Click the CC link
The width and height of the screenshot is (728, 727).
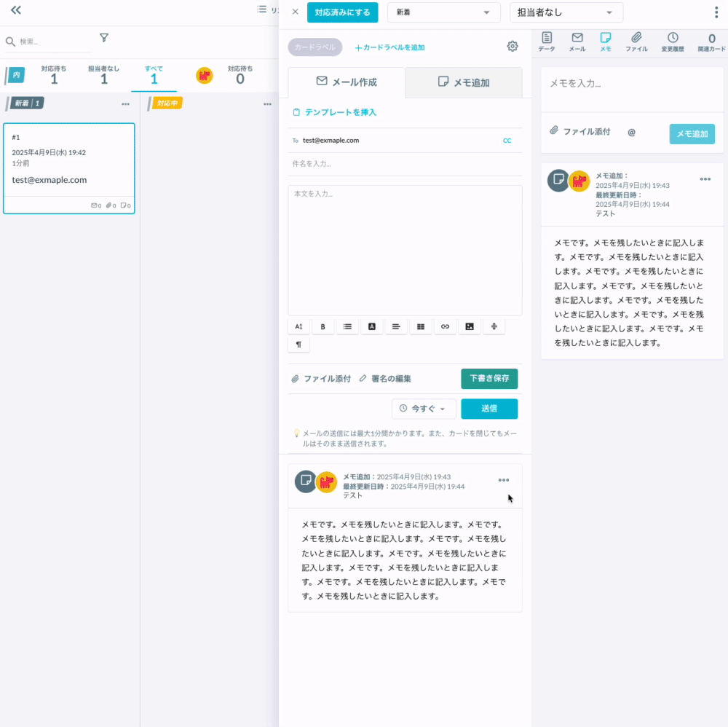pos(507,141)
